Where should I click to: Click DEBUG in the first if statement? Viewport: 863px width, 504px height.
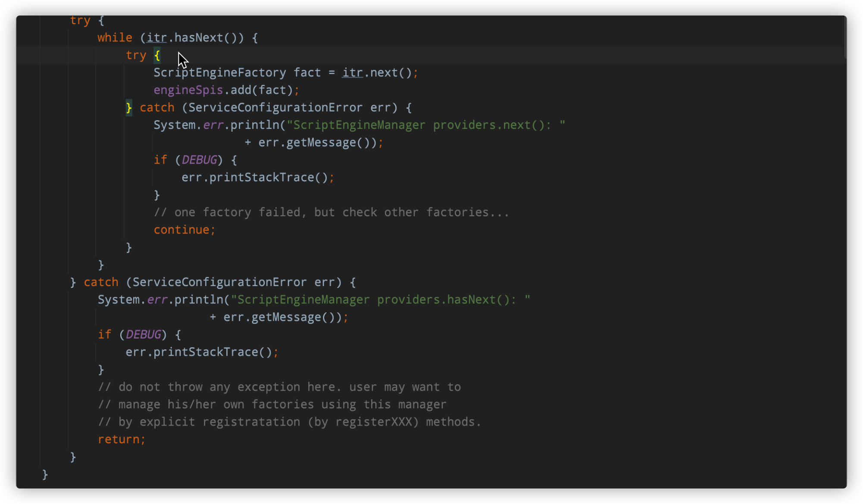199,160
